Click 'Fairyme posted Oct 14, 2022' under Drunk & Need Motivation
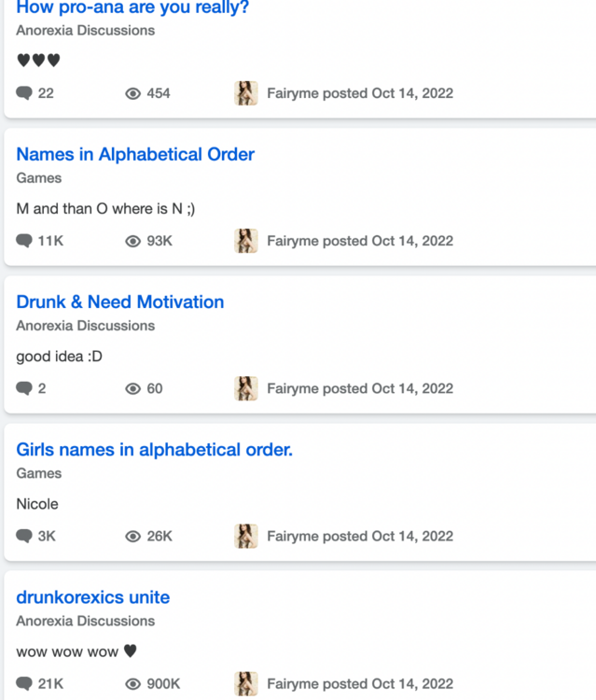The image size is (596, 700). point(360,388)
